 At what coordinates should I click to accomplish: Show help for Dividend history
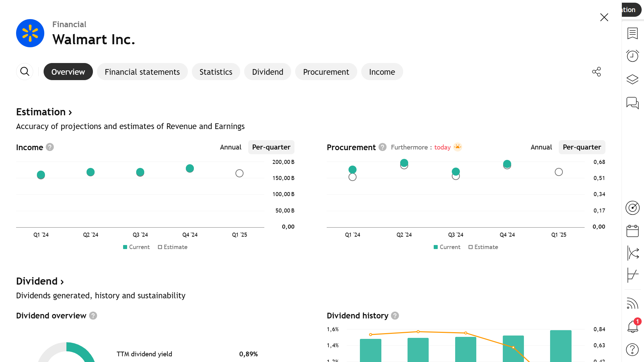tap(395, 316)
